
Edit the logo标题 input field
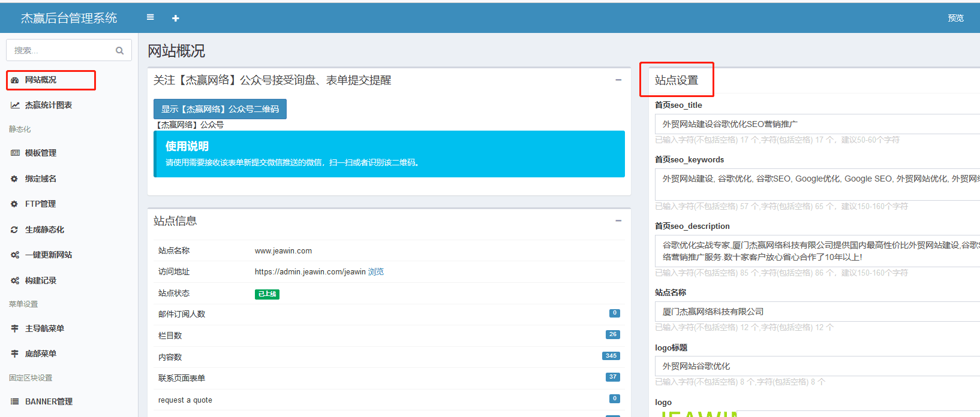coord(817,367)
